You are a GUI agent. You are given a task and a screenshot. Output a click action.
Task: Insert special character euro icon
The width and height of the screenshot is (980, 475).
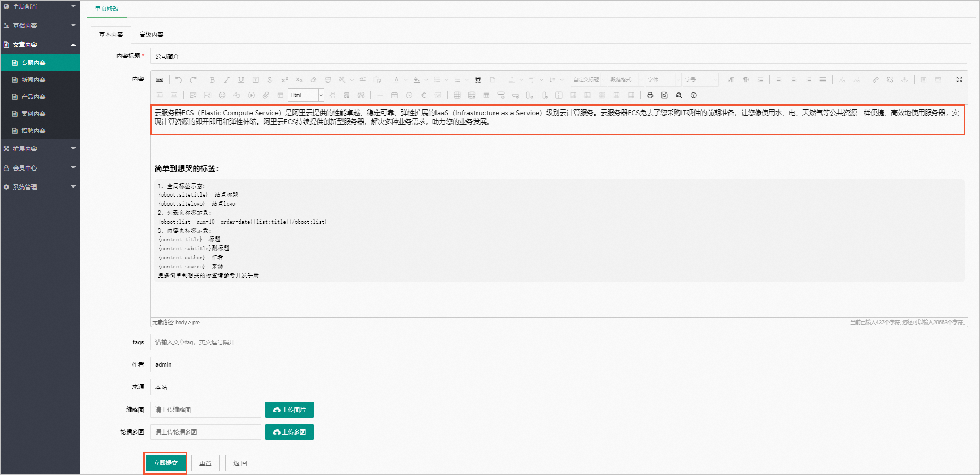coord(423,95)
